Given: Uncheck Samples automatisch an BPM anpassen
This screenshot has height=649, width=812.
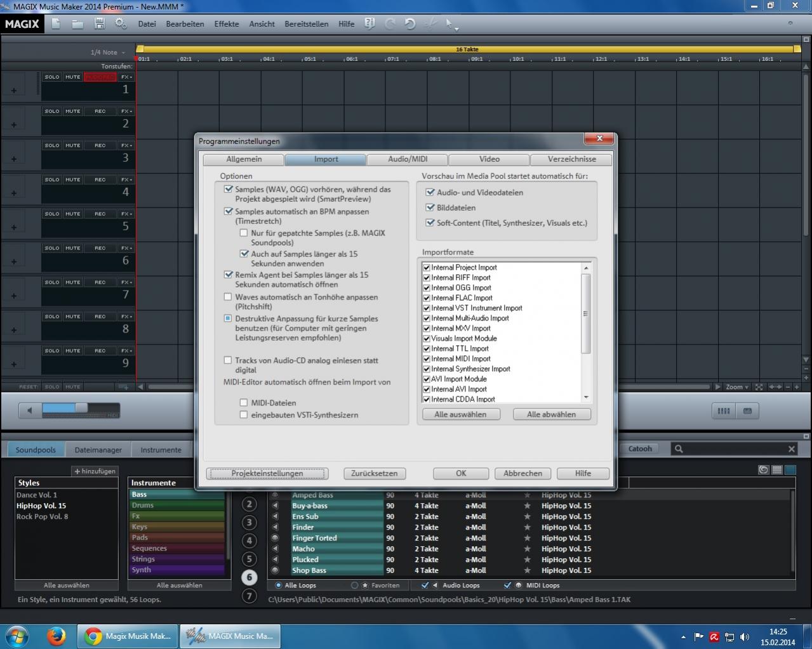Looking at the screenshot, I should pos(228,211).
